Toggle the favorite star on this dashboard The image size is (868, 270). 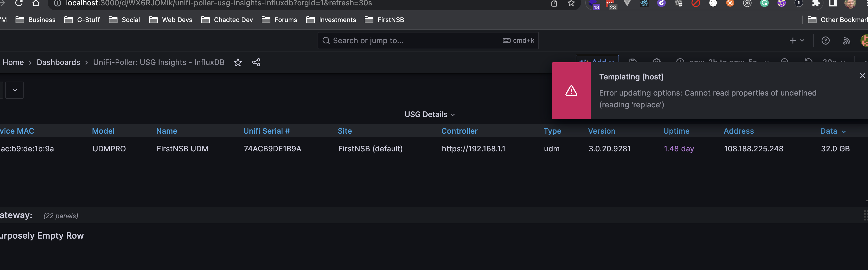click(238, 62)
